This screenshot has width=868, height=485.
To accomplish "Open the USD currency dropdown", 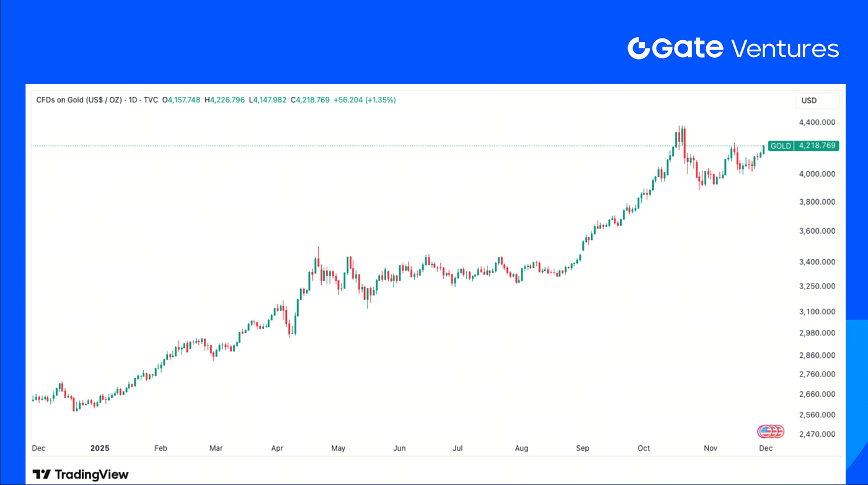I will pos(818,100).
